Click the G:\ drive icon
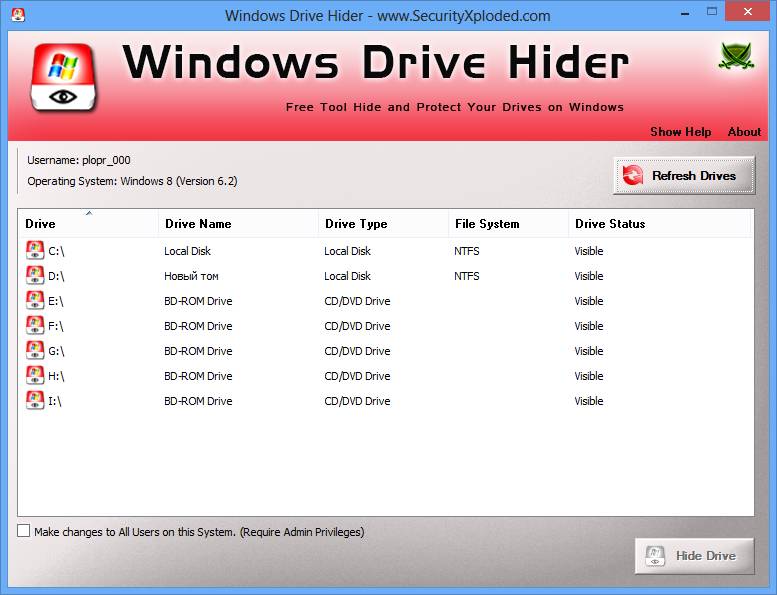This screenshot has height=595, width=777. [x=35, y=350]
